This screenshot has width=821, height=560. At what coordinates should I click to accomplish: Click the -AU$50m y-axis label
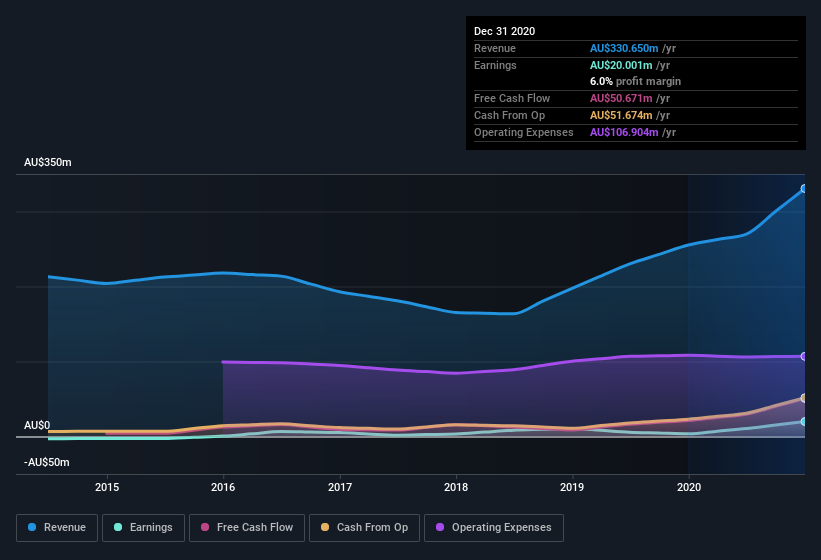point(47,462)
